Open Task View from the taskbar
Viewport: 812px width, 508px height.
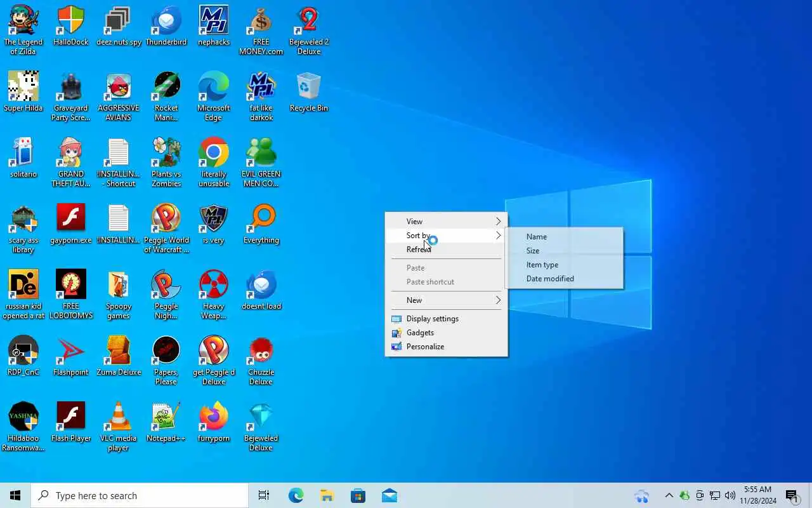pyautogui.click(x=264, y=495)
